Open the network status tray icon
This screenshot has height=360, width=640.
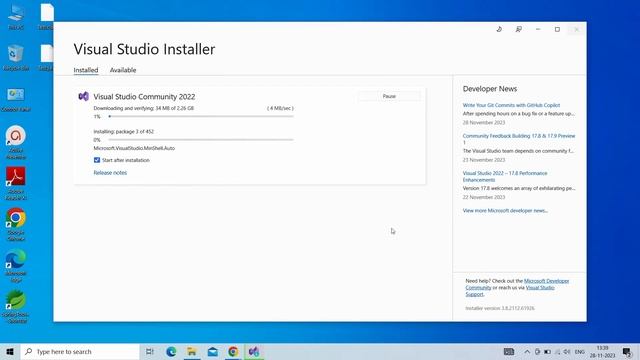coord(557,351)
